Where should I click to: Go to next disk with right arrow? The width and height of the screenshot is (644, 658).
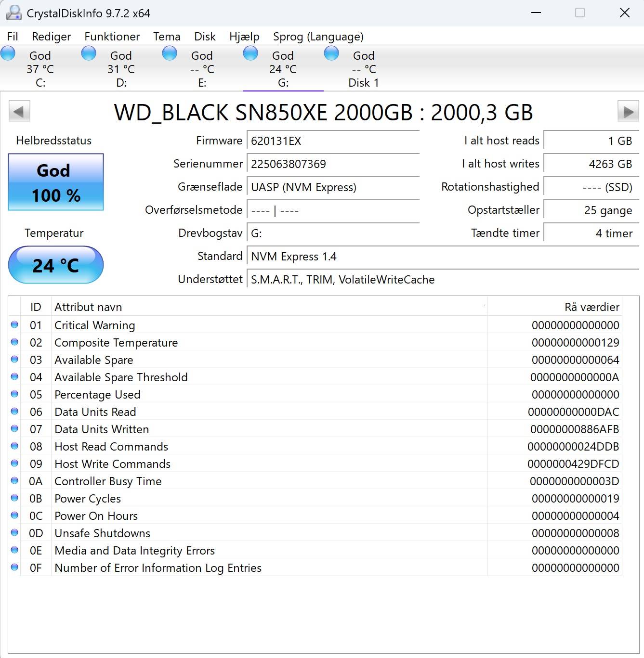click(628, 112)
